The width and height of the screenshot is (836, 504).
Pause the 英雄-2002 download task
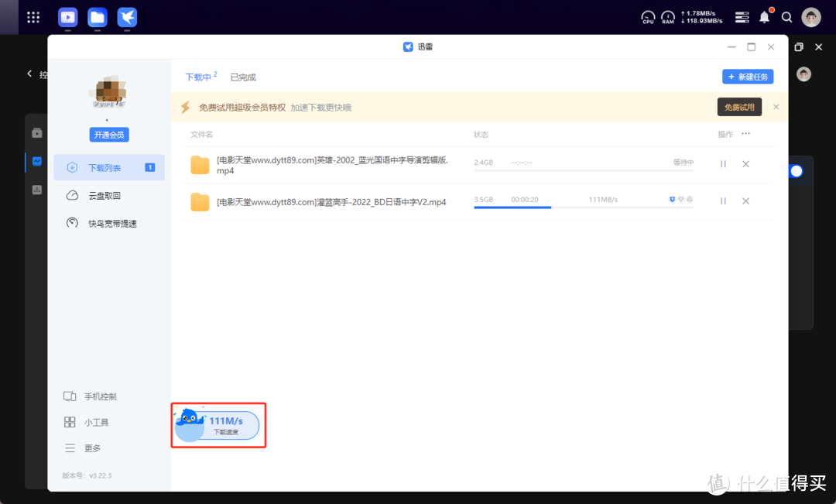723,164
